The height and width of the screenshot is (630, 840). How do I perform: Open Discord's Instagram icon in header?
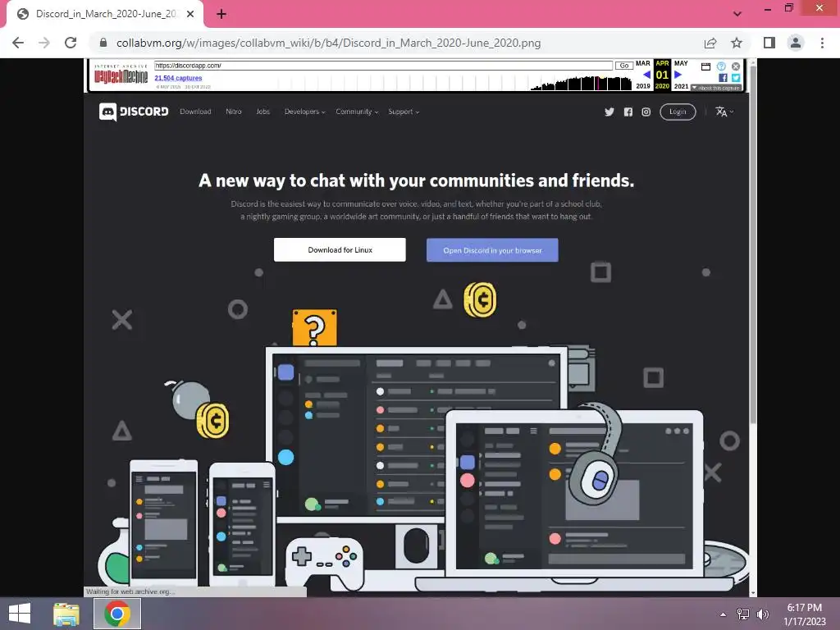point(646,112)
